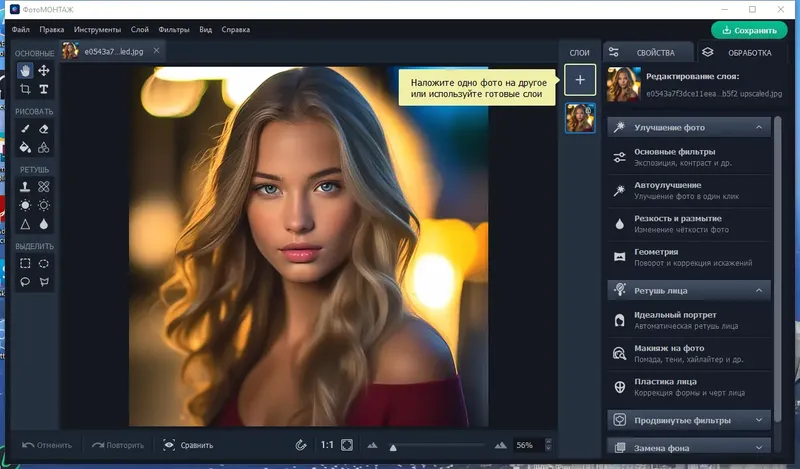Click the fit-to-screen icon
Image resolution: width=800 pixels, height=469 pixels.
point(347,445)
